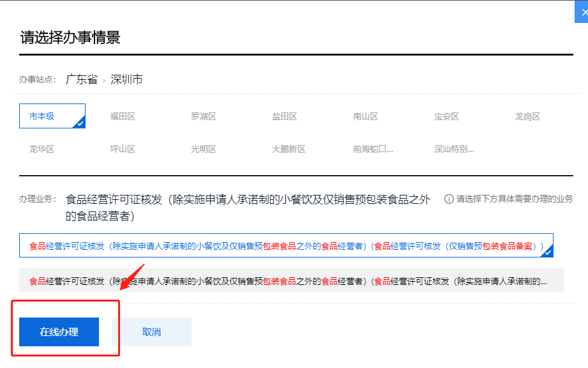Pick the 龙华区 district
The height and width of the screenshot is (368, 588).
pyautogui.click(x=41, y=149)
